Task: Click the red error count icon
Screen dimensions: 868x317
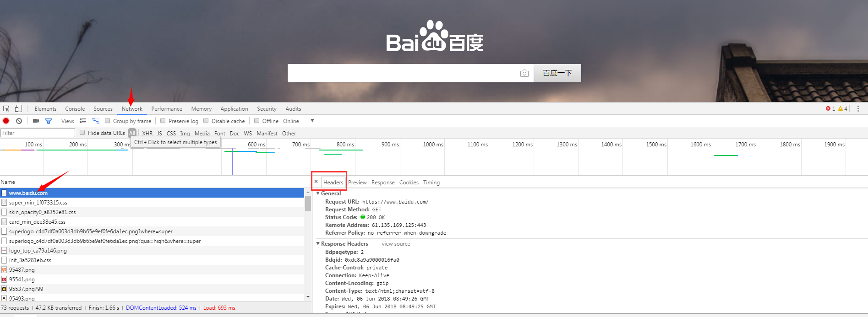Action: click(x=828, y=109)
